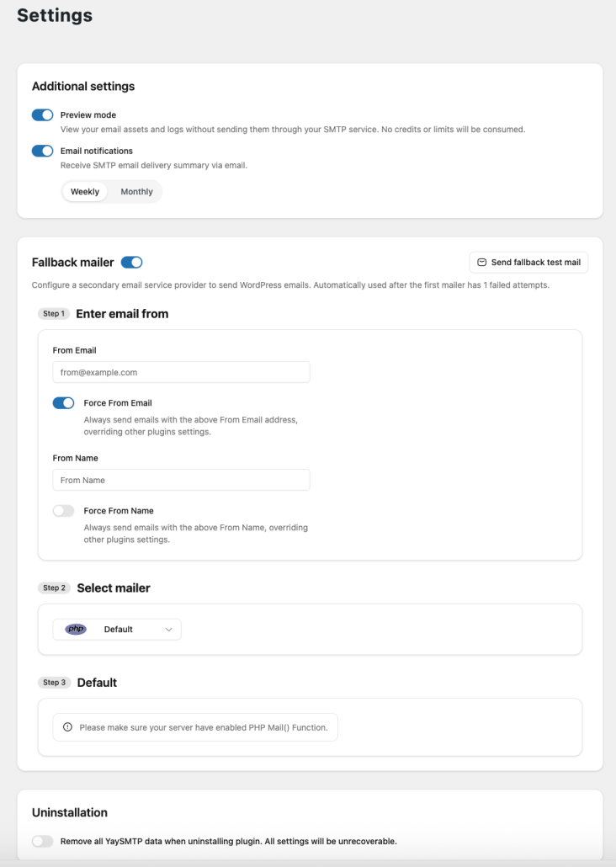This screenshot has height=867, width=616.
Task: Disable the Fallback mailer toggle
Action: coord(131,262)
